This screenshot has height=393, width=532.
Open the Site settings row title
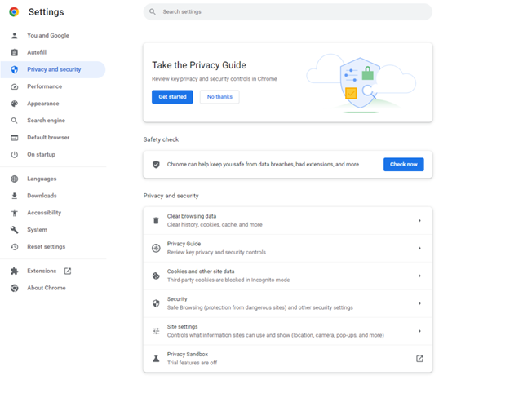pos(182,326)
